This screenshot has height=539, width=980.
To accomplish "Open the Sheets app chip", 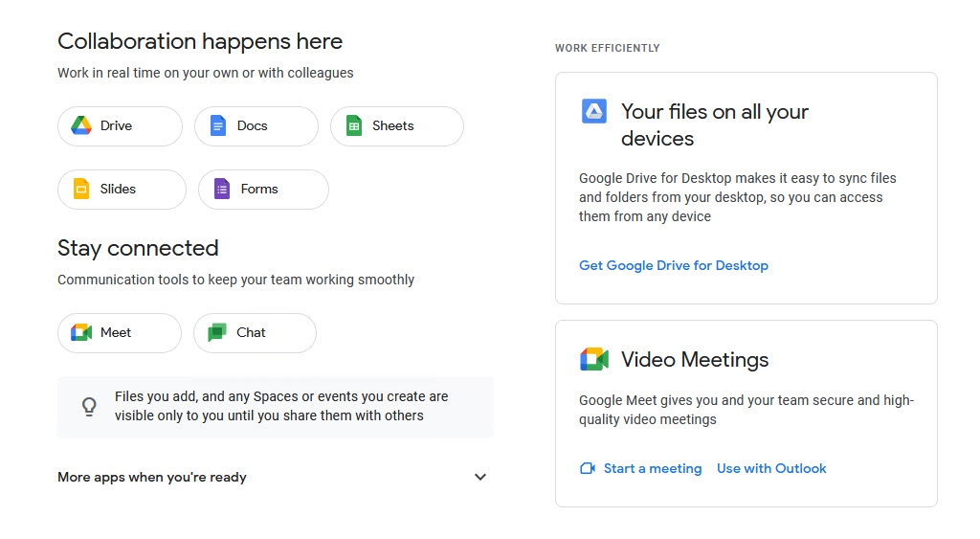I will pyautogui.click(x=397, y=126).
